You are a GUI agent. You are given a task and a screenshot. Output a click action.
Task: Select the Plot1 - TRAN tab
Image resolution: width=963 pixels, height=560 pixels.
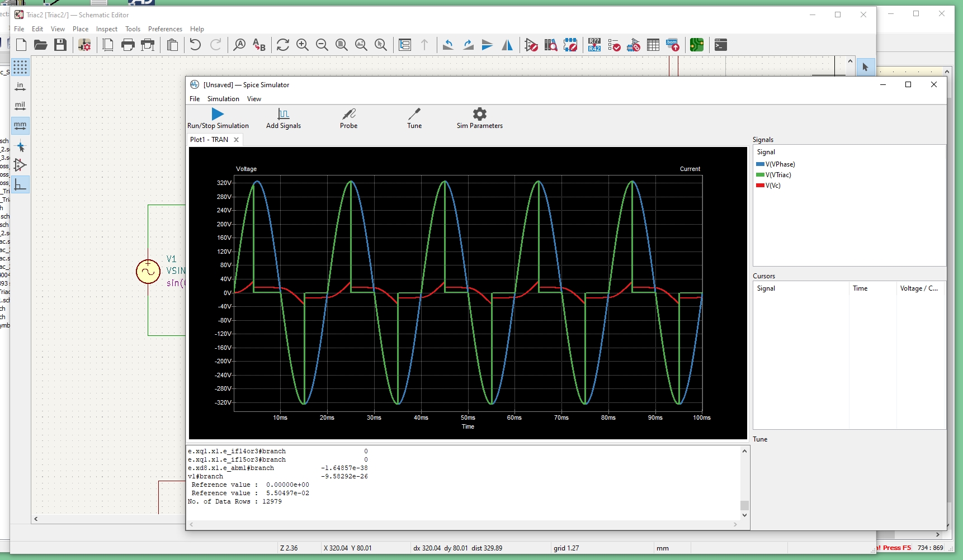[210, 140]
